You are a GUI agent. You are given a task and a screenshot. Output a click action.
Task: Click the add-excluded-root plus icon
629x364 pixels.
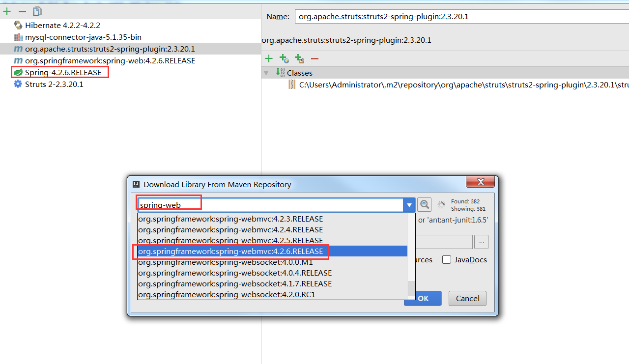pyautogui.click(x=299, y=58)
